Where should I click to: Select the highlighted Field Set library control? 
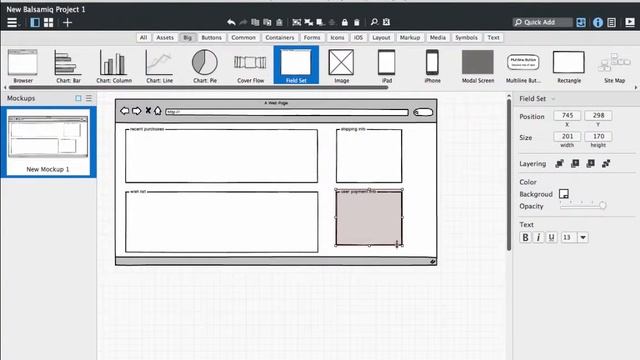296,65
